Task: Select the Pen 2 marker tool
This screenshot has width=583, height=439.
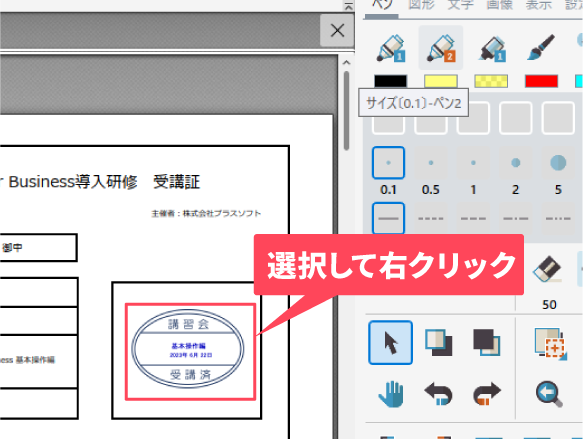Action: tap(441, 48)
